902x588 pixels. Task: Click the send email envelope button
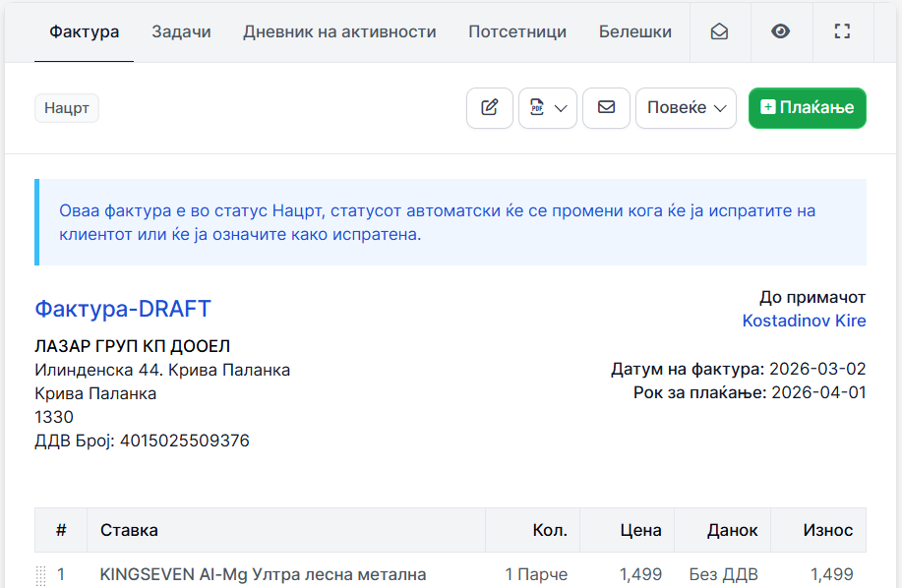tap(606, 108)
